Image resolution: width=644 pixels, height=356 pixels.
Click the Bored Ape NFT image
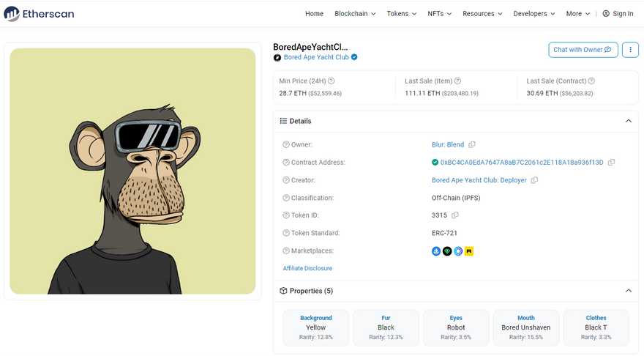tap(132, 171)
